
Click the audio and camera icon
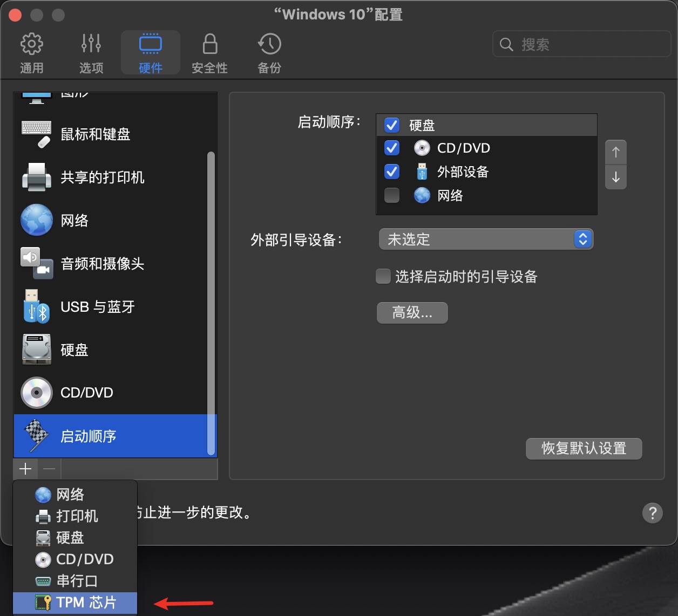tap(37, 264)
